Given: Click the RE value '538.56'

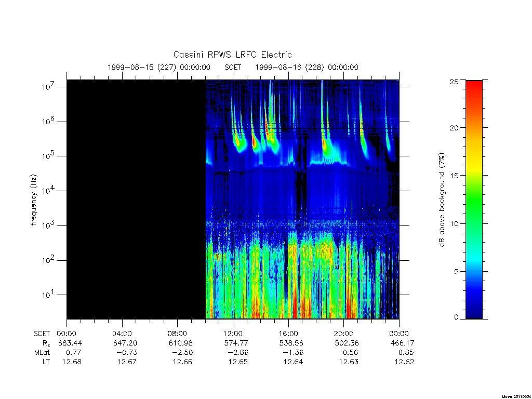Looking at the screenshot, I should click(291, 343).
